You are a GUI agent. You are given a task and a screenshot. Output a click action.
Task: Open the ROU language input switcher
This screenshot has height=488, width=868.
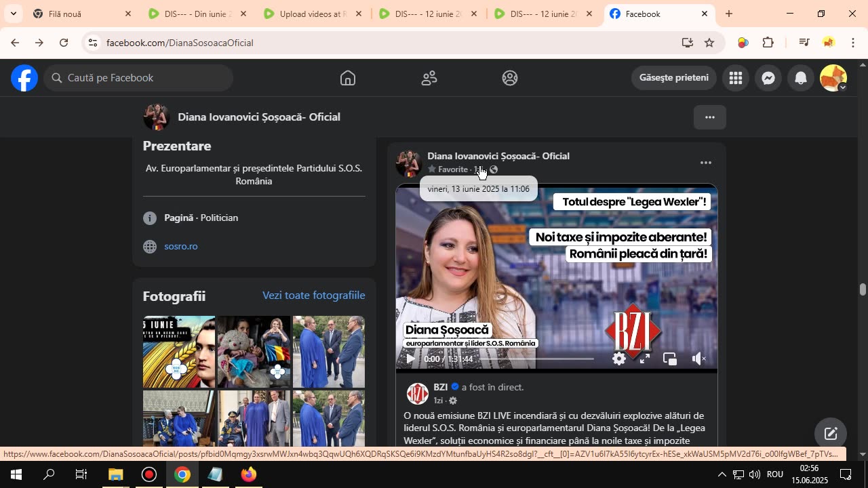(x=775, y=474)
